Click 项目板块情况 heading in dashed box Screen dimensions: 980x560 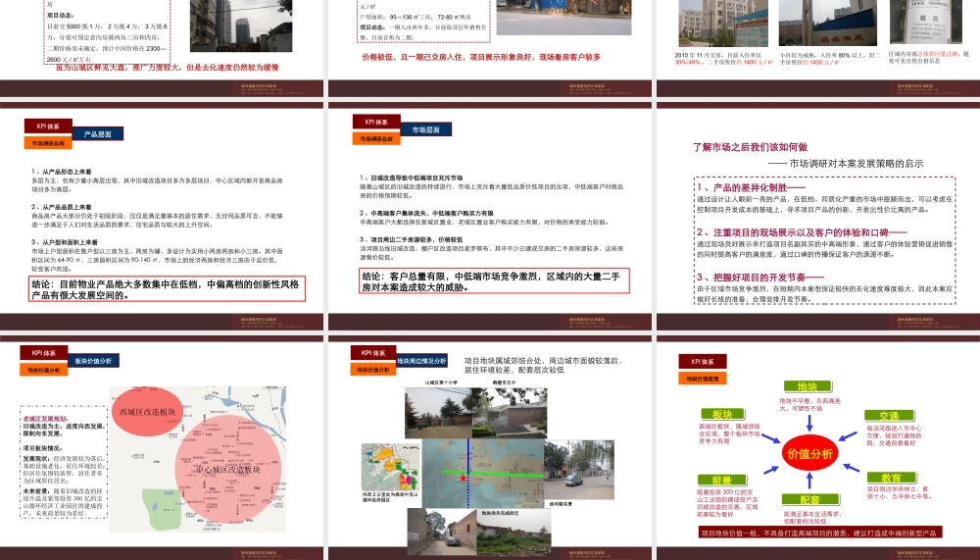42,448
